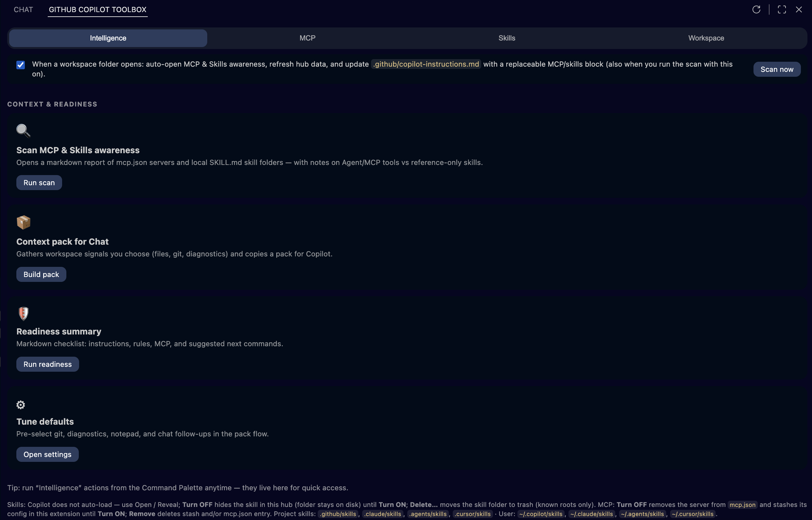Click the mcp.json chip in footer
Viewport: 812px width, 520px height.
742,504
